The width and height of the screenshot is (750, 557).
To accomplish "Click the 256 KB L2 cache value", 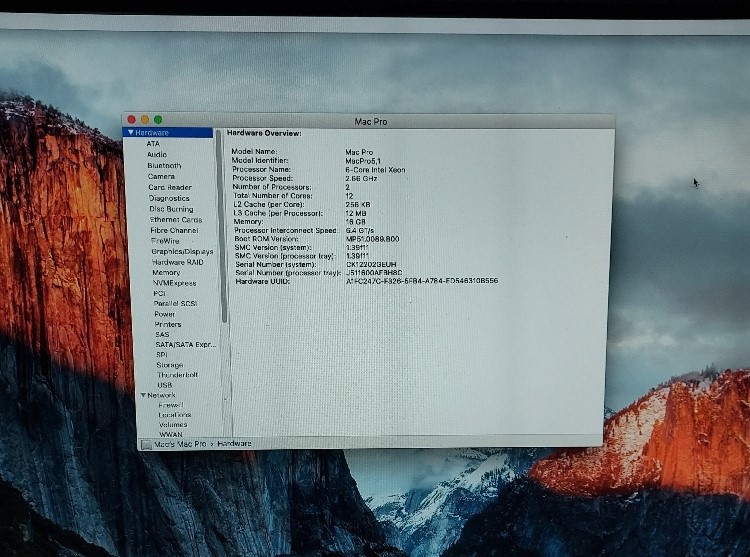I will point(358,204).
